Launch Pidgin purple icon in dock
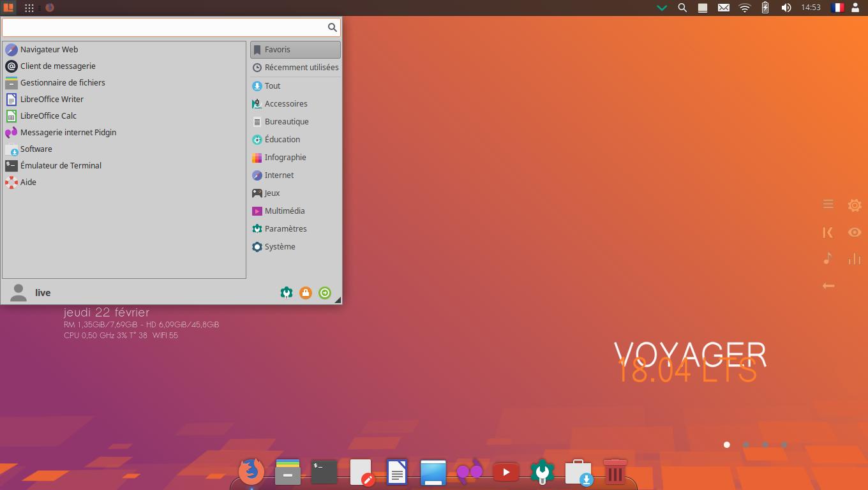Screen dimensions: 868x490 [470, 473]
